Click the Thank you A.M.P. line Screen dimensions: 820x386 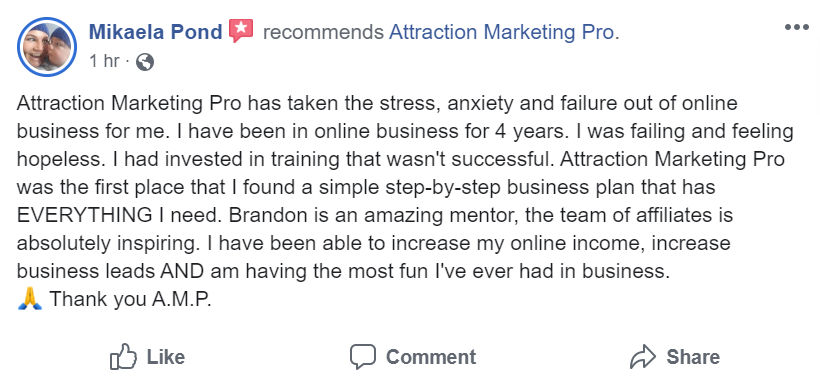130,299
